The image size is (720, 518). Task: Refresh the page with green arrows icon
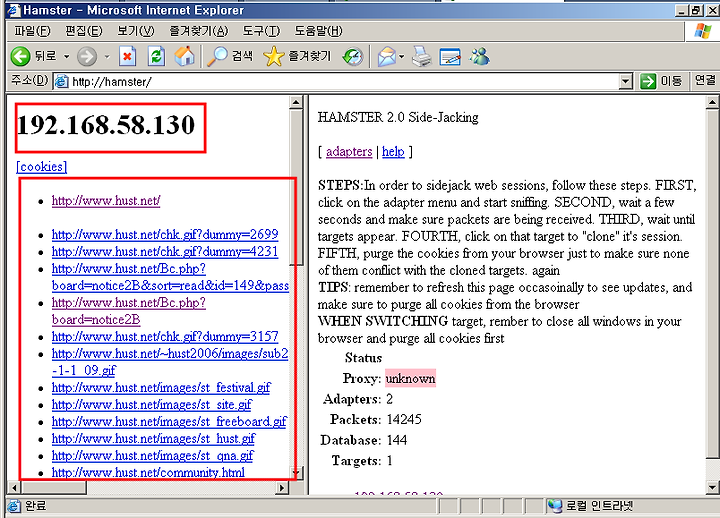(157, 56)
